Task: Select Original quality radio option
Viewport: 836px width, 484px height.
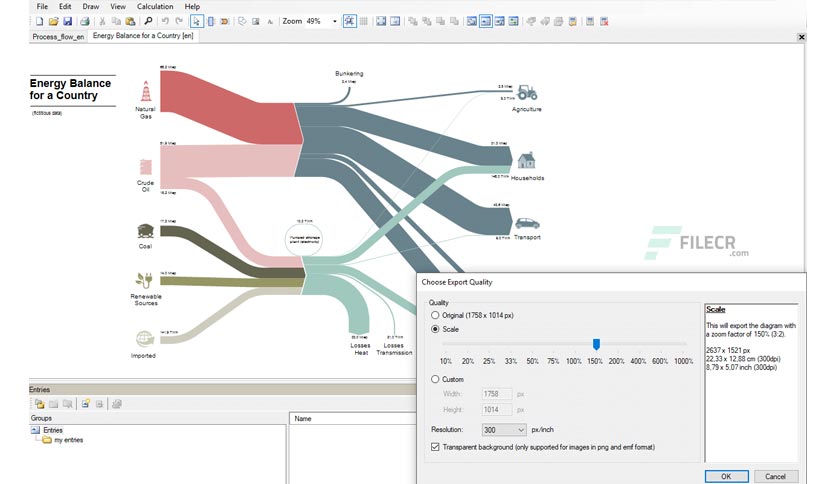Action: click(x=435, y=315)
